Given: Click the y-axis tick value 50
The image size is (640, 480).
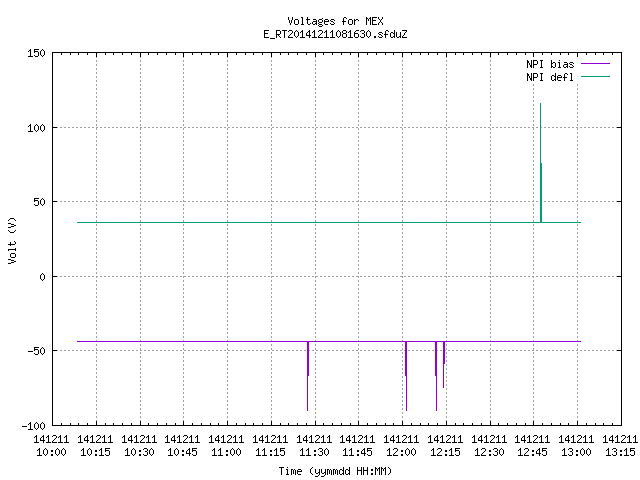Looking at the screenshot, I should (x=39, y=202).
